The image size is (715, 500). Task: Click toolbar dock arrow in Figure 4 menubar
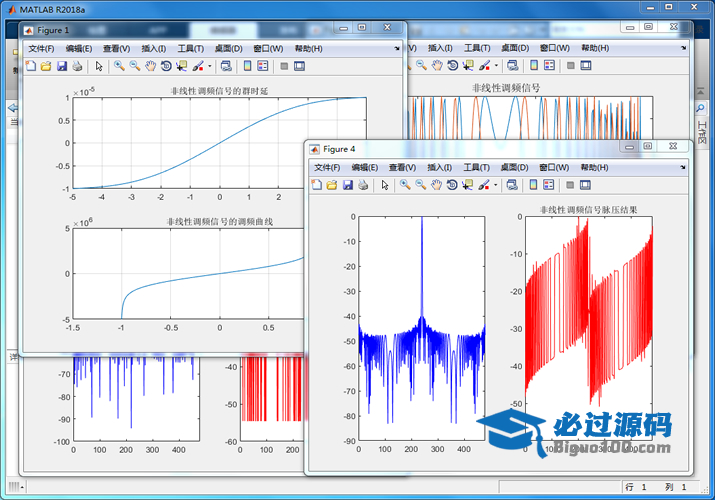[683, 167]
